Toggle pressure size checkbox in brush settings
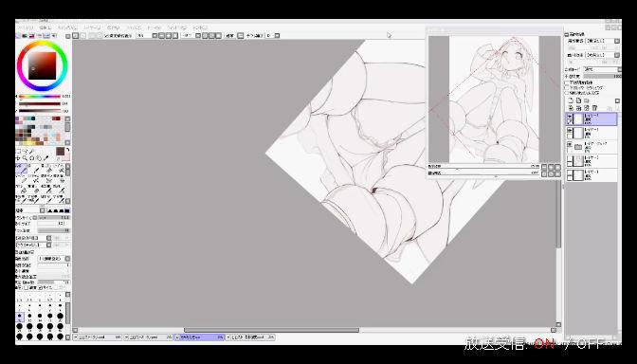 click(40, 287)
